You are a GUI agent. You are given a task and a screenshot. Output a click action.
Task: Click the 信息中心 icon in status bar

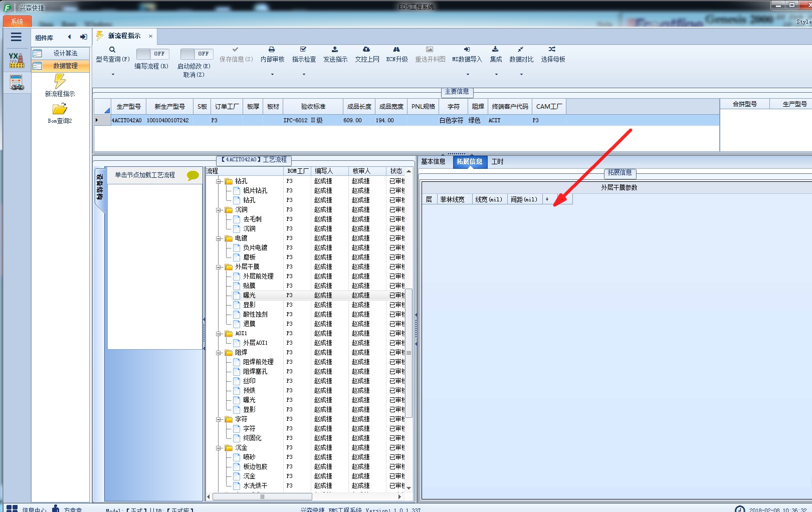click(x=12, y=508)
